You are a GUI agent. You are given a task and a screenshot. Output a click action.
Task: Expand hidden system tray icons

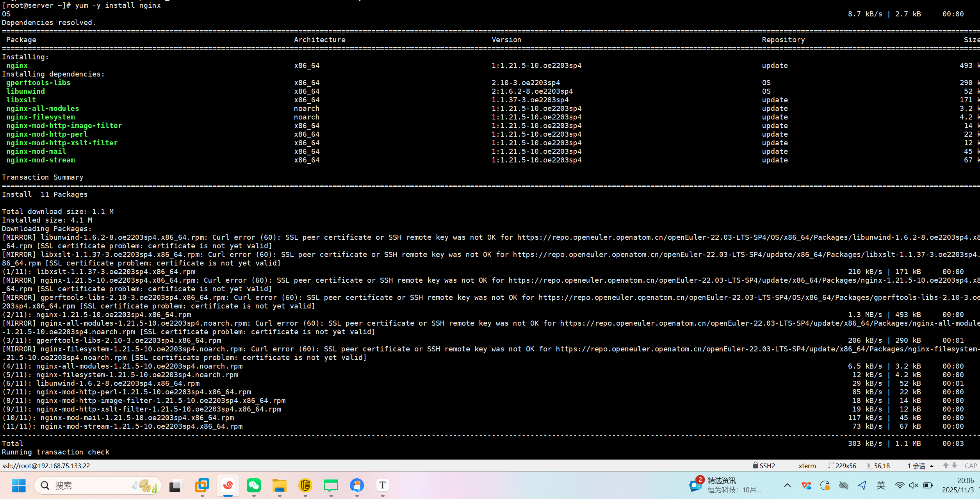(x=788, y=485)
